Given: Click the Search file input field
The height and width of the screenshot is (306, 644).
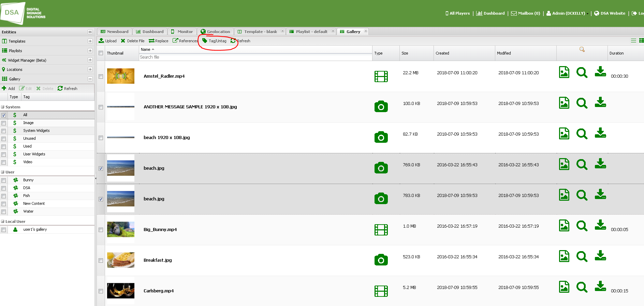Looking at the screenshot, I should [x=255, y=57].
